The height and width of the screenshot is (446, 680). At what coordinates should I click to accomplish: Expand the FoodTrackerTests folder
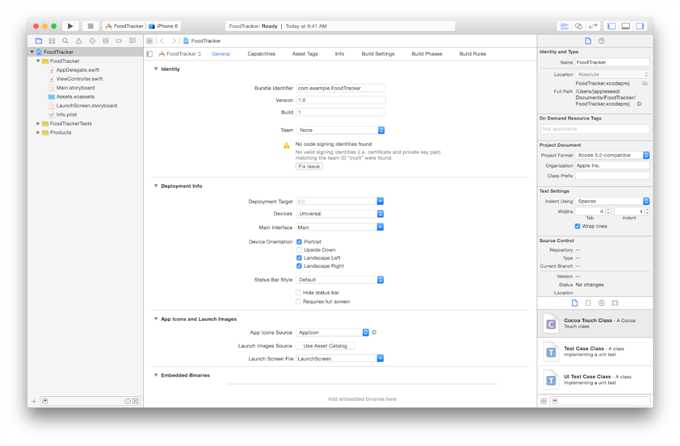pos(38,124)
